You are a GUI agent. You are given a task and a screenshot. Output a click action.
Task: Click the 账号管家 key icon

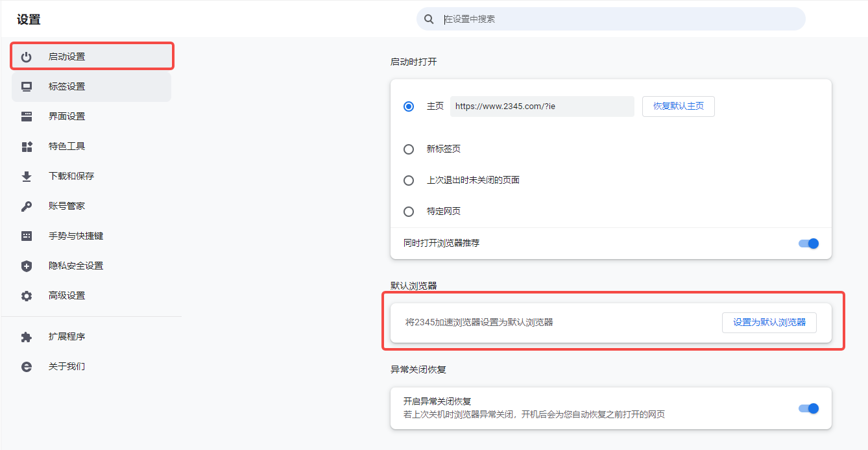tap(26, 205)
